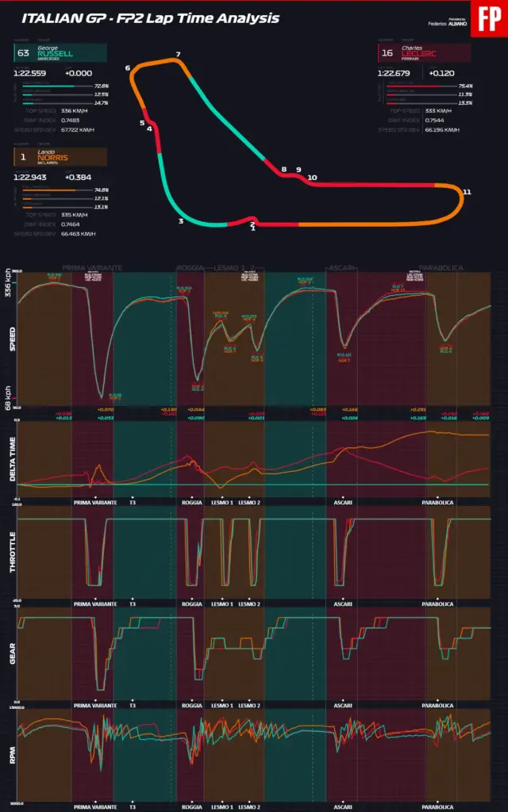Click the THROTTLE axis label
508x812 pixels.
(x=11, y=552)
